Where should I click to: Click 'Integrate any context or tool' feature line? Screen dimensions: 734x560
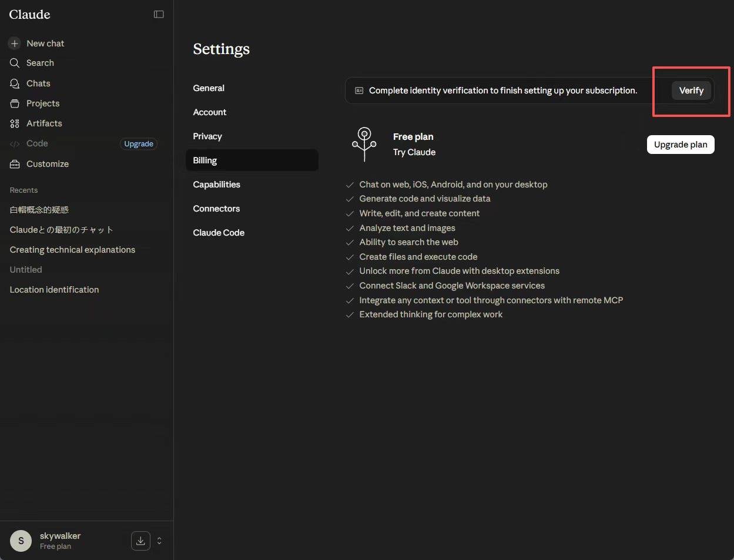click(x=491, y=300)
